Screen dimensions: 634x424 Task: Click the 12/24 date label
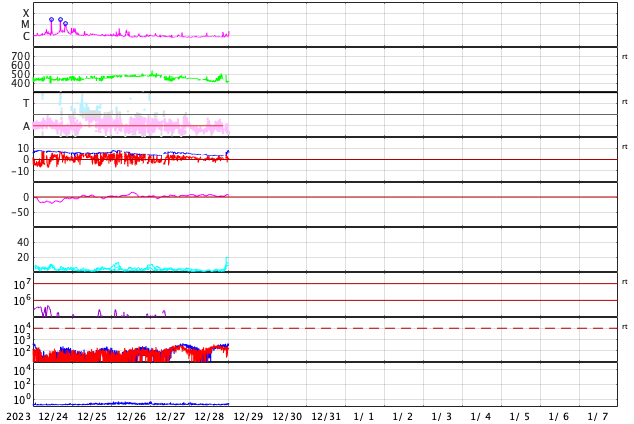(x=53, y=417)
